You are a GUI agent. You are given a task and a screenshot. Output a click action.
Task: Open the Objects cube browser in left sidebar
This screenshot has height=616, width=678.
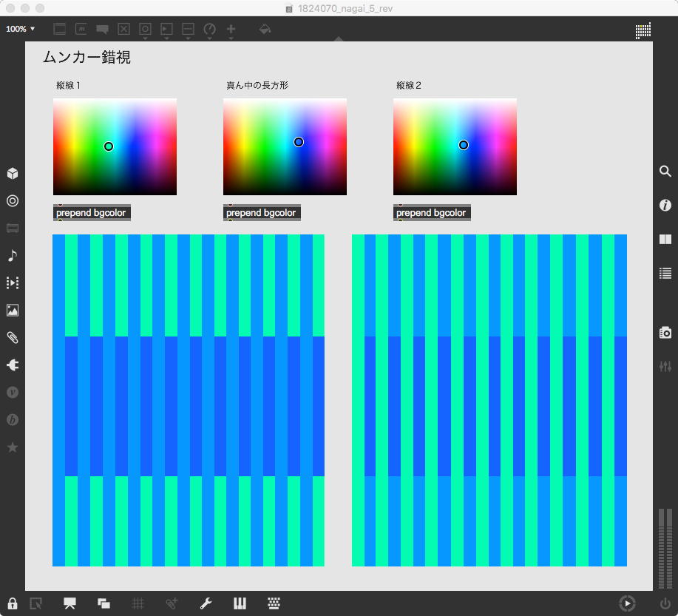pos(13,174)
